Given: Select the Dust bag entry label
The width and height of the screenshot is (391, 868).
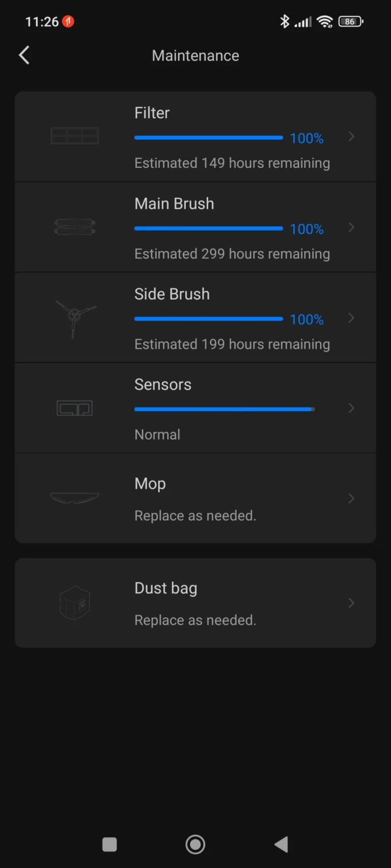Looking at the screenshot, I should [165, 588].
